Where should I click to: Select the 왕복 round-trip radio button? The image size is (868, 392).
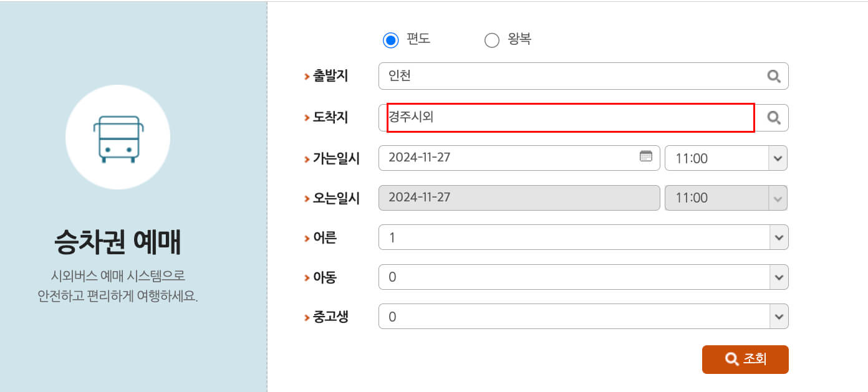coord(492,39)
